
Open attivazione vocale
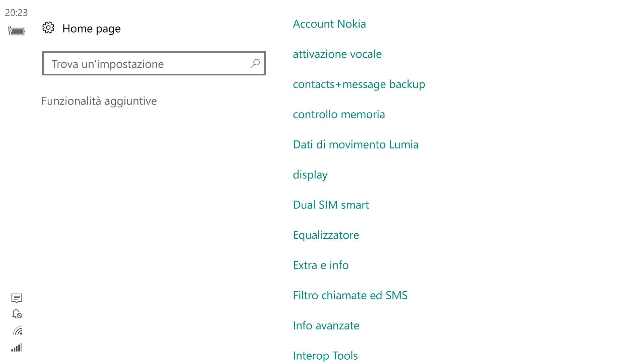pos(337,54)
